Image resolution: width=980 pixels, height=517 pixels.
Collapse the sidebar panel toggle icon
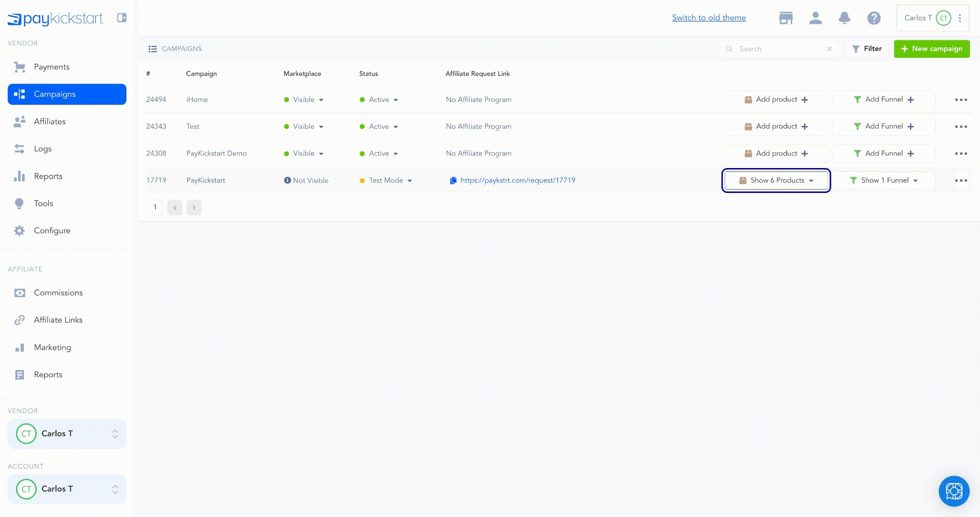[x=122, y=18]
